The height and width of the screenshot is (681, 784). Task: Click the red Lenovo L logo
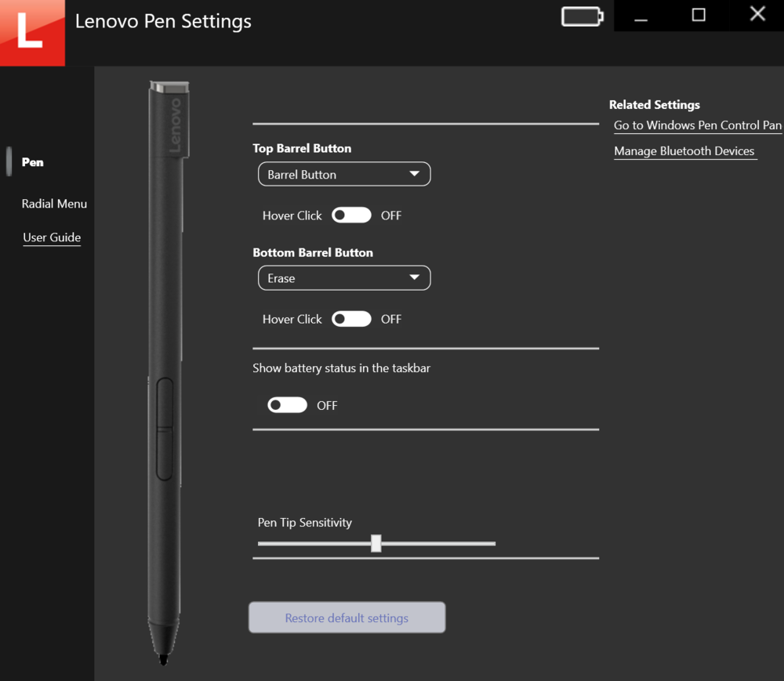tap(32, 32)
